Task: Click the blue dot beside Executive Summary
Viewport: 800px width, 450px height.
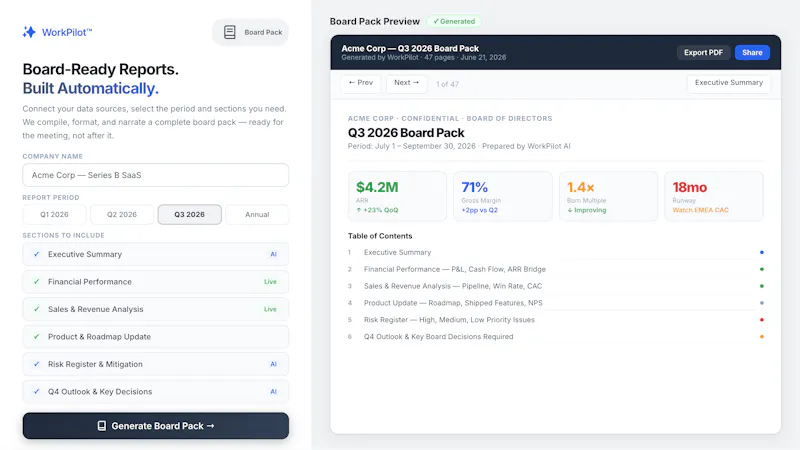Action: click(x=762, y=253)
